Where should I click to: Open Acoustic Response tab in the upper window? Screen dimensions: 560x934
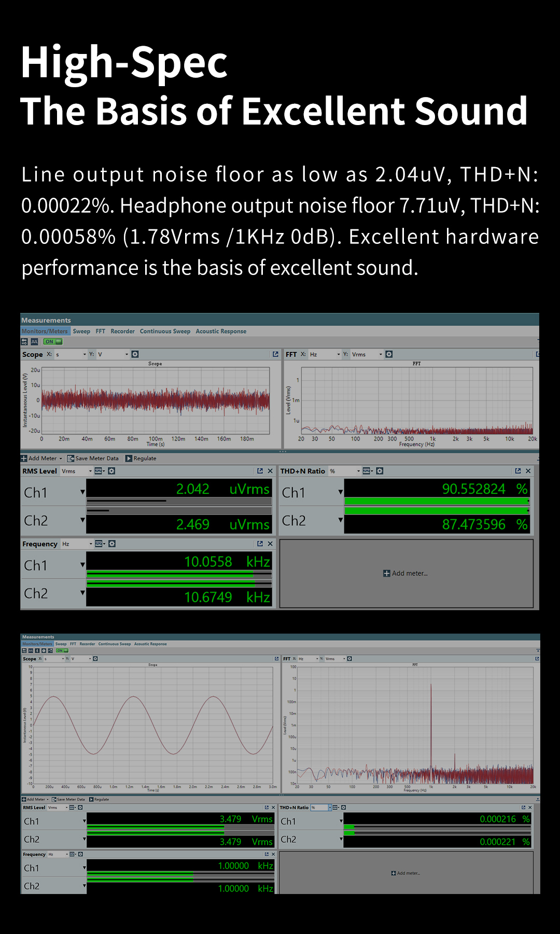221,331
